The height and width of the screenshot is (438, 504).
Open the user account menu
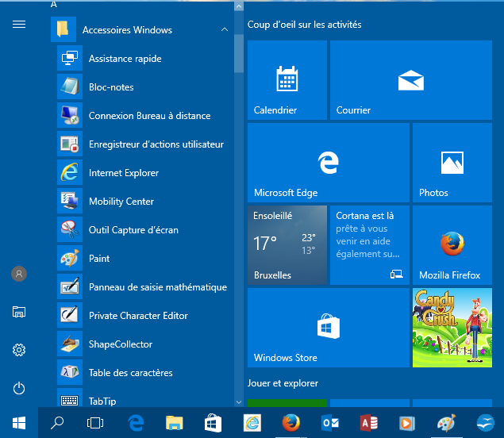point(19,274)
